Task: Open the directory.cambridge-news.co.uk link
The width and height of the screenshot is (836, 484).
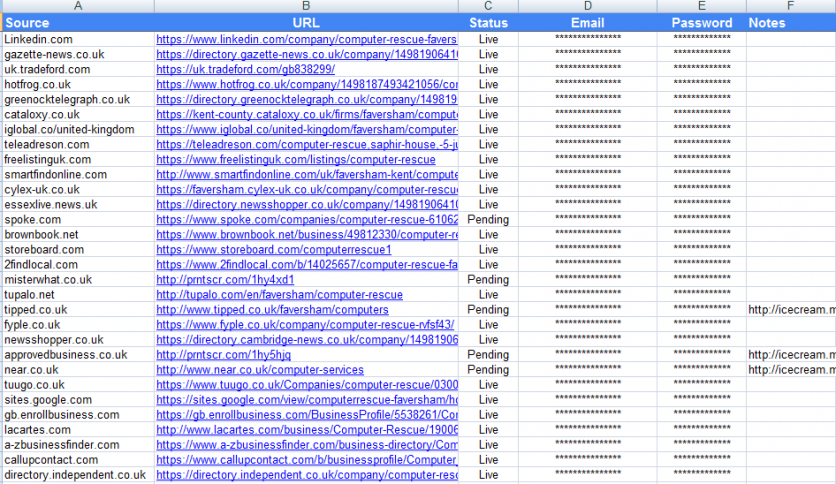Action: (307, 340)
